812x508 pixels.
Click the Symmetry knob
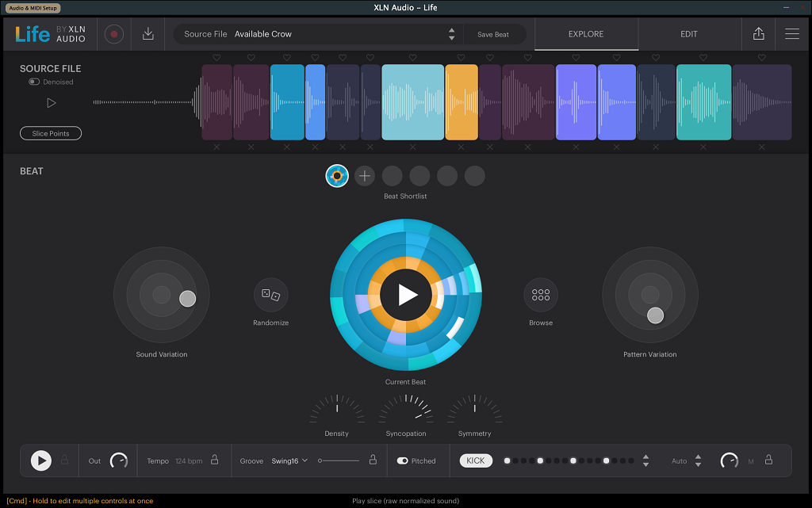tap(475, 410)
